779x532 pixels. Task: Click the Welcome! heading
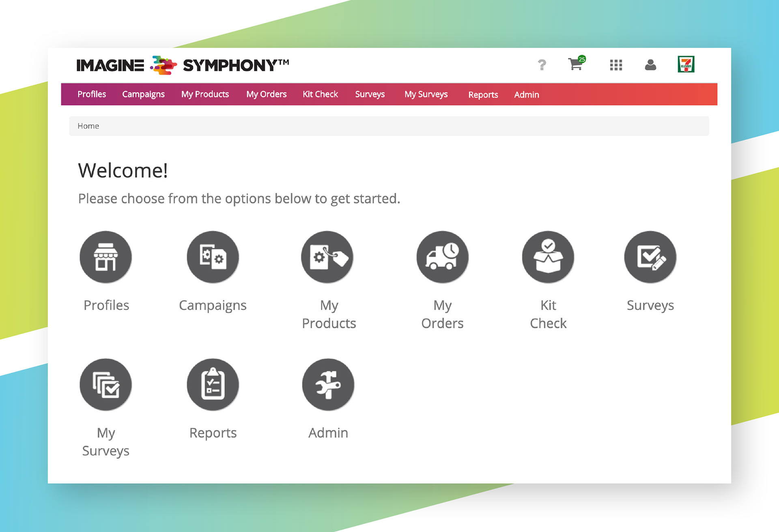click(123, 170)
